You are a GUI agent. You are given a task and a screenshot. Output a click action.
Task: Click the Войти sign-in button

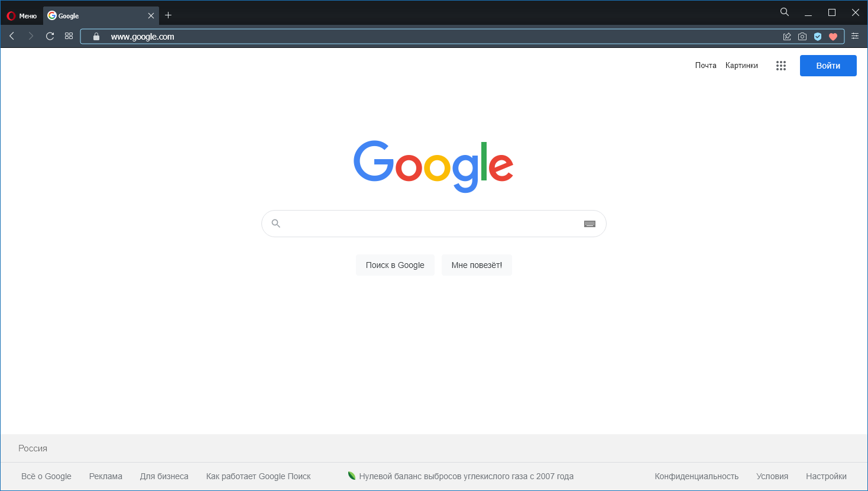coord(828,66)
